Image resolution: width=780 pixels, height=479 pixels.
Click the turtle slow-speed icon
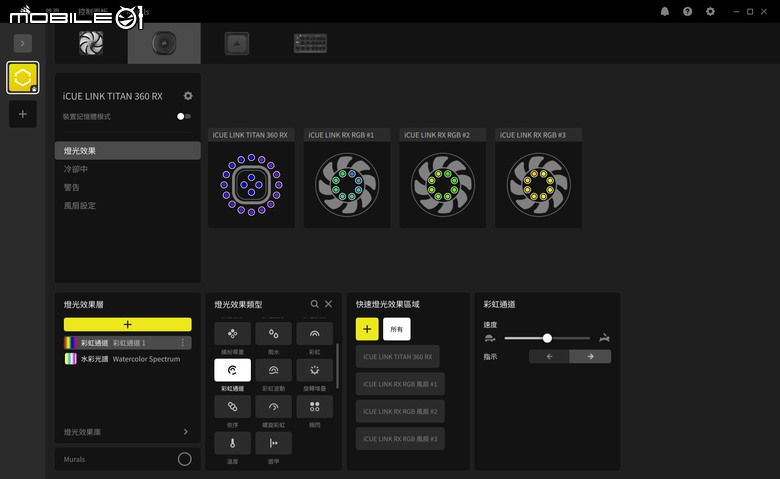pyautogui.click(x=490, y=338)
